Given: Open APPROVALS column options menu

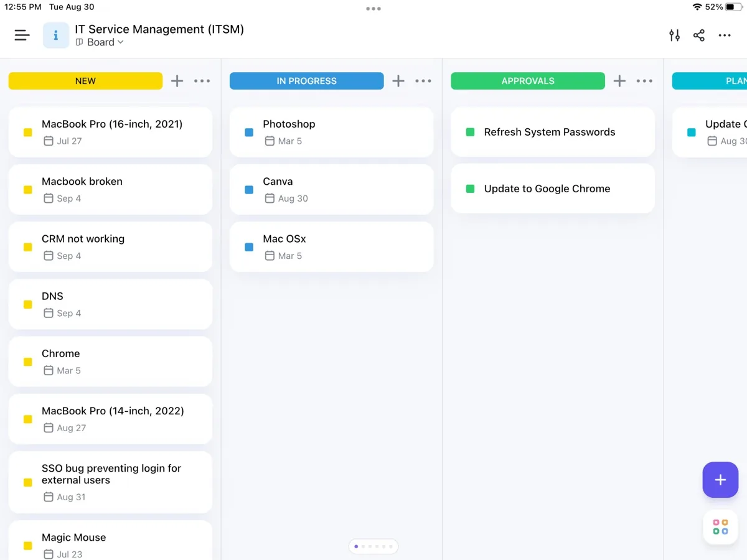Looking at the screenshot, I should point(645,81).
